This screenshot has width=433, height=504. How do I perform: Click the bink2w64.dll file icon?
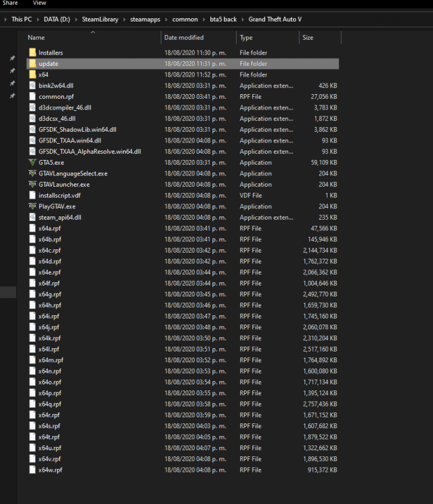[32, 85]
